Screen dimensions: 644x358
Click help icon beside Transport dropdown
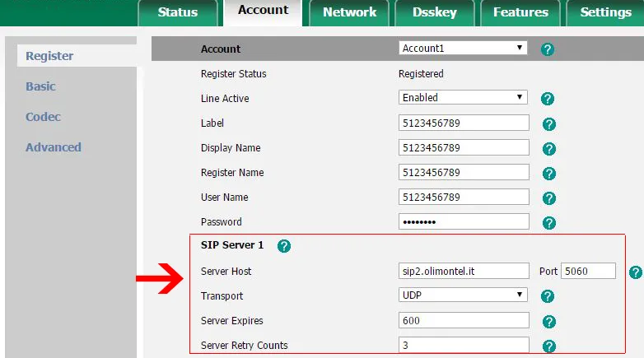pyautogui.click(x=548, y=296)
